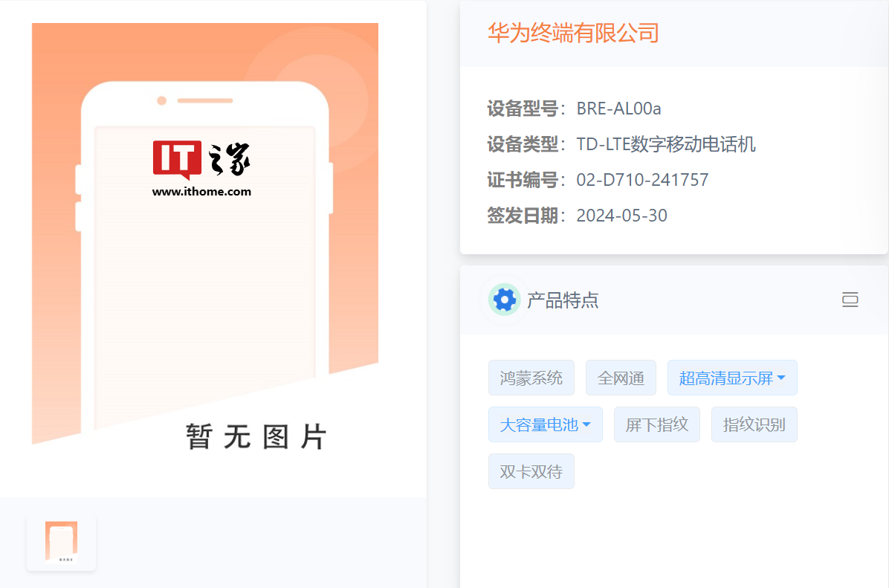Choose the 双卡双待 feature tag
889x588 pixels.
coord(531,471)
